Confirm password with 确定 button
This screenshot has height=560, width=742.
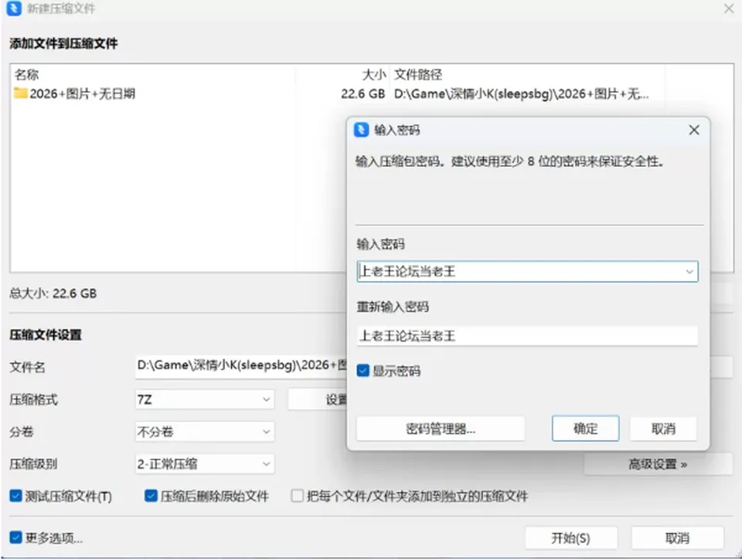point(585,429)
